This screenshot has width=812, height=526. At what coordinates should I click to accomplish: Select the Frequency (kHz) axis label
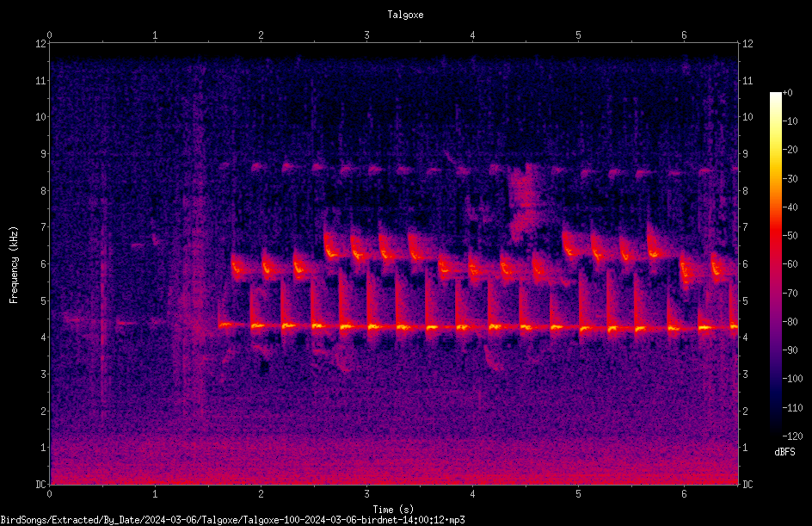14,265
